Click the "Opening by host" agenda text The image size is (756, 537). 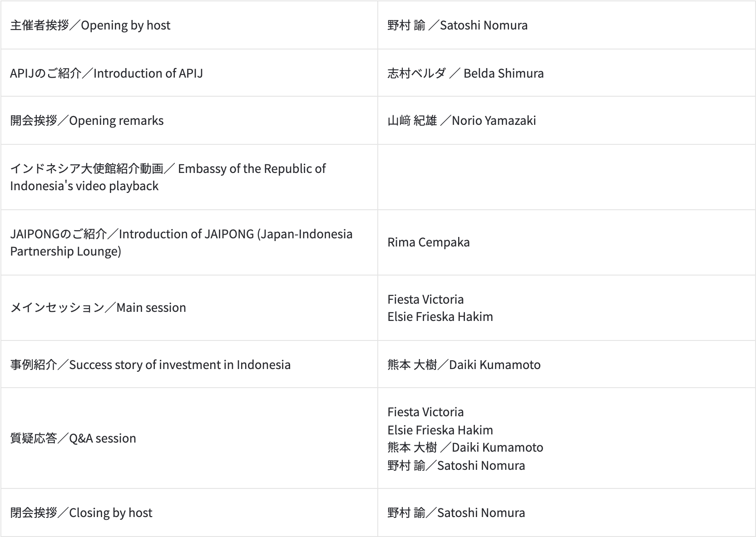(x=90, y=25)
